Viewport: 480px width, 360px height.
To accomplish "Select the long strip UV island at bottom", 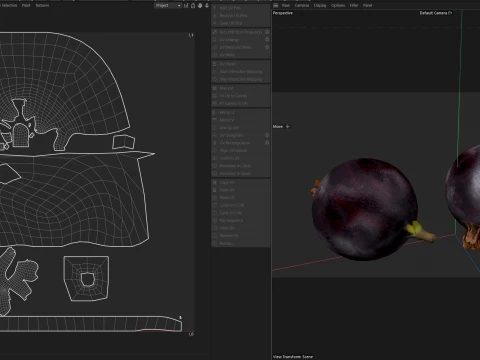I will pyautogui.click(x=90, y=324).
